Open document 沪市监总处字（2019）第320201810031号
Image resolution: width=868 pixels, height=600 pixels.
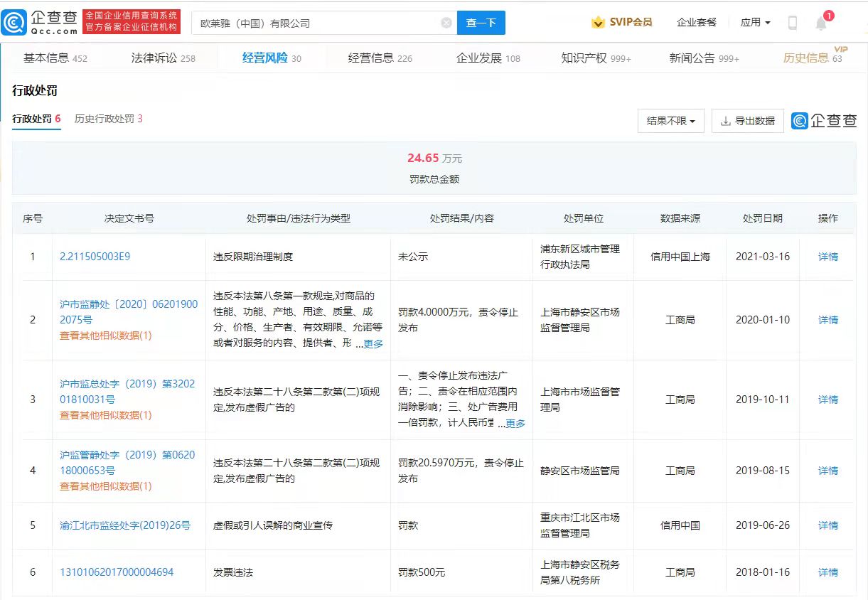click(127, 392)
